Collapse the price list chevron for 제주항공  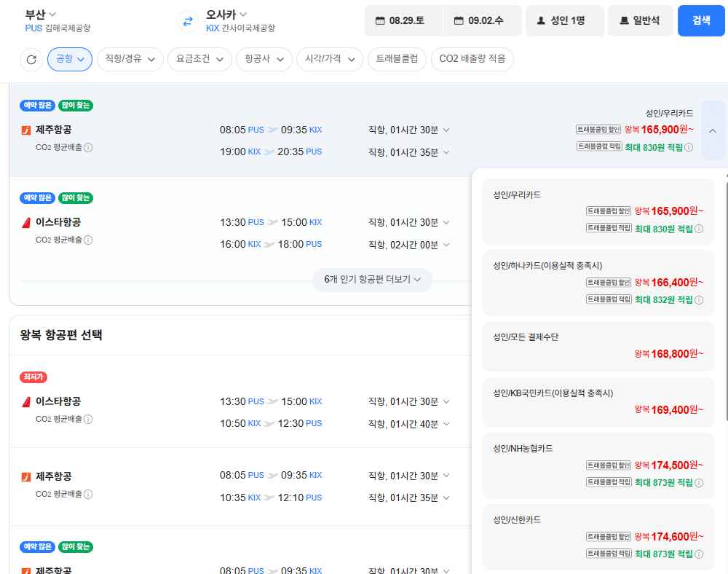coord(713,130)
